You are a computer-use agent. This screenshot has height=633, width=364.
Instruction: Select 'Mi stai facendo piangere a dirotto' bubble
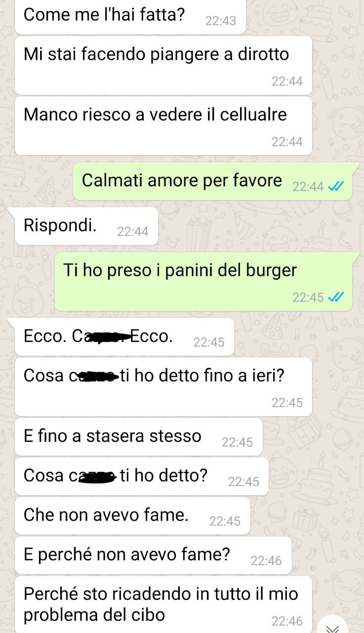pyautogui.click(x=163, y=65)
